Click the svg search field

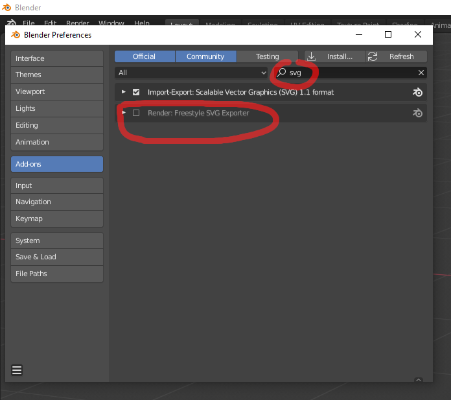[350, 73]
